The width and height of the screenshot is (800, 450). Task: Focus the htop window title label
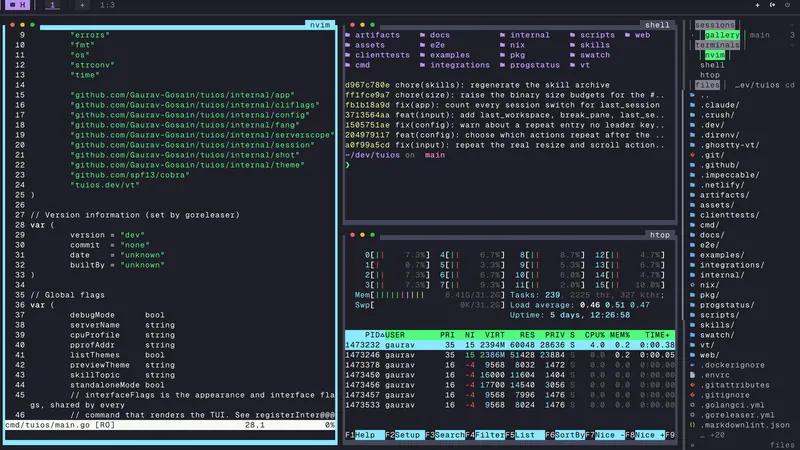click(660, 235)
